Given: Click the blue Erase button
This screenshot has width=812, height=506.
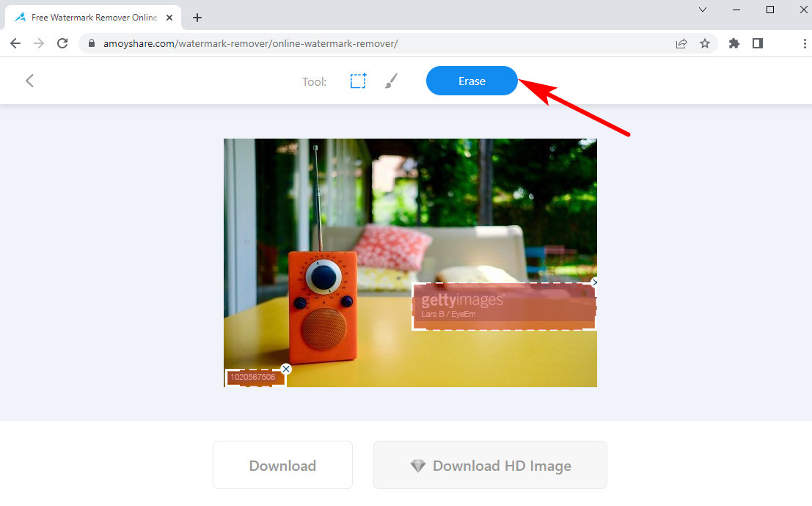Looking at the screenshot, I should tap(472, 81).
